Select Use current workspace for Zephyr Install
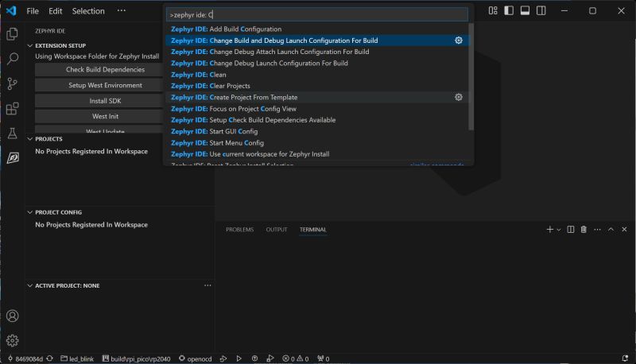The image size is (636, 364). pyautogui.click(x=316, y=154)
